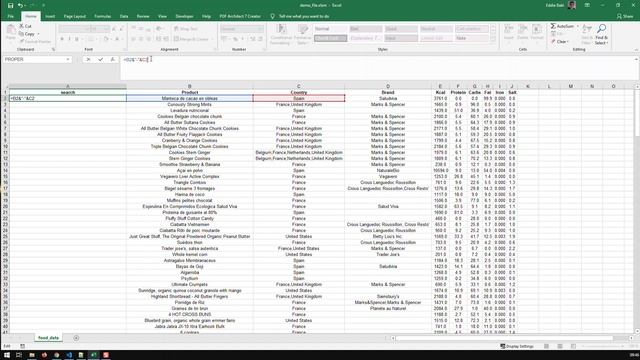Viewport: 640px width, 360px height.
Task: Open the Windows Start menu
Action: point(7,355)
